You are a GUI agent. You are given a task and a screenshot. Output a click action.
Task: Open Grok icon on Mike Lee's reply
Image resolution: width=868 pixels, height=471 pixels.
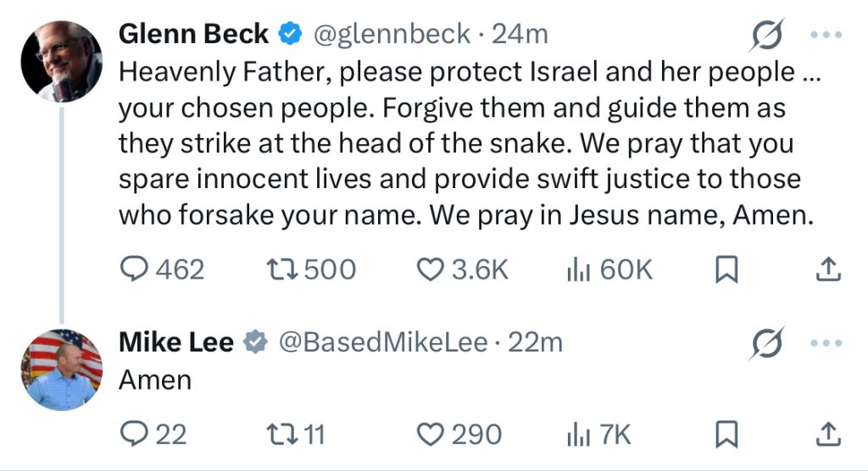[x=767, y=343]
